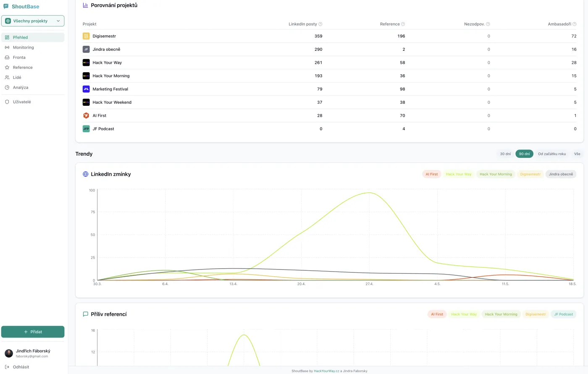Select Od začátku roku trend range
The height and width of the screenshot is (374, 588).
[552, 154]
